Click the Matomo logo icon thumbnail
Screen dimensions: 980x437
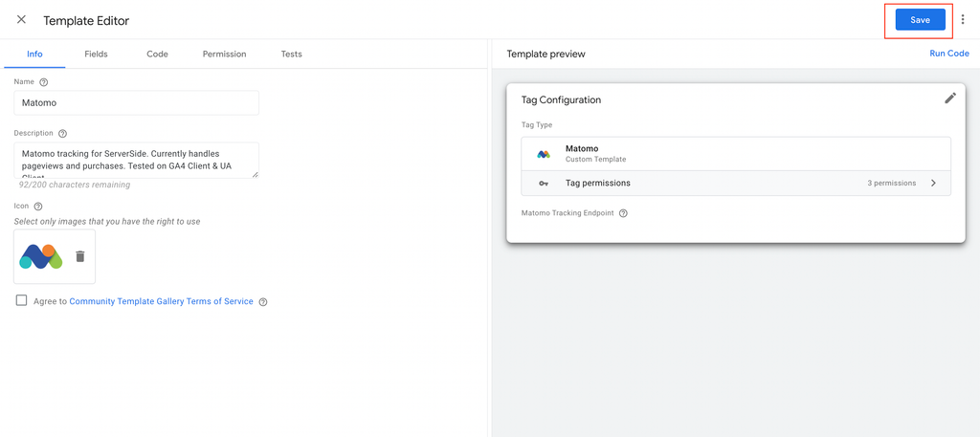[x=41, y=256]
